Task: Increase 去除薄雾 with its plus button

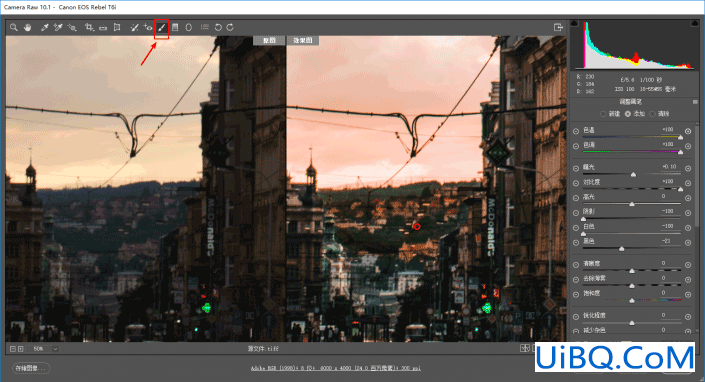Action: click(688, 280)
